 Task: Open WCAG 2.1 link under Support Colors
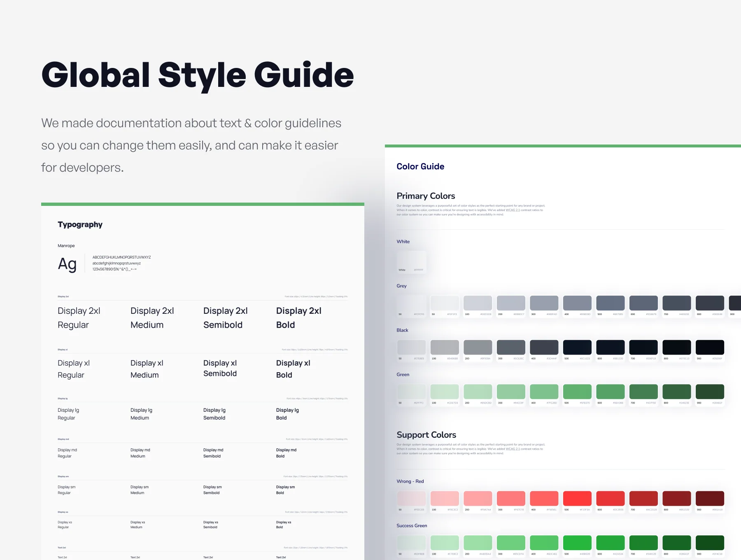(513, 449)
